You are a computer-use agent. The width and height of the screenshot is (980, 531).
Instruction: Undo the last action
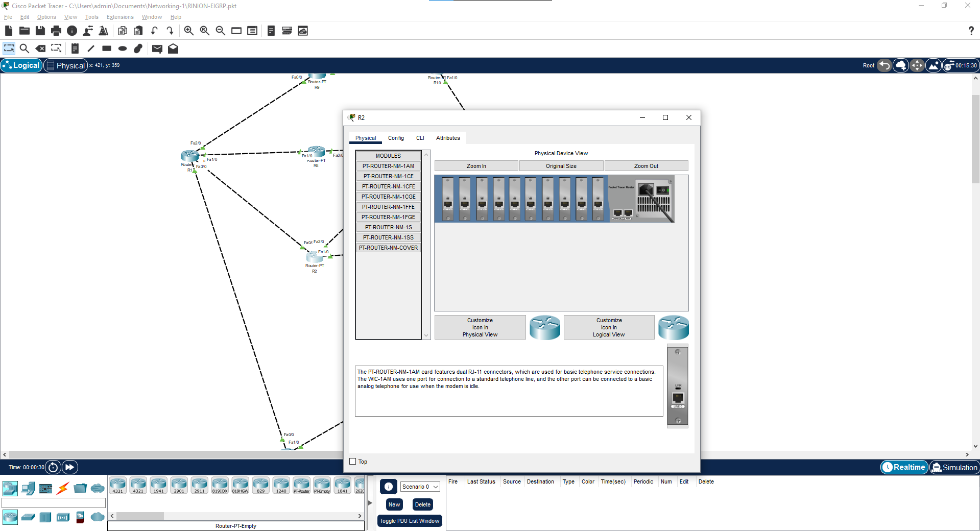(154, 31)
